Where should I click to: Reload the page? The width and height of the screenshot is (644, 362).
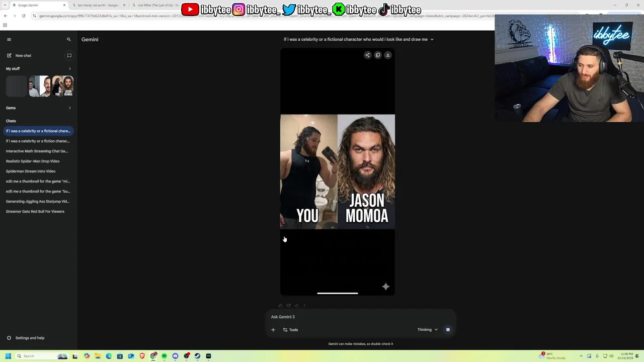[x=23, y=16]
